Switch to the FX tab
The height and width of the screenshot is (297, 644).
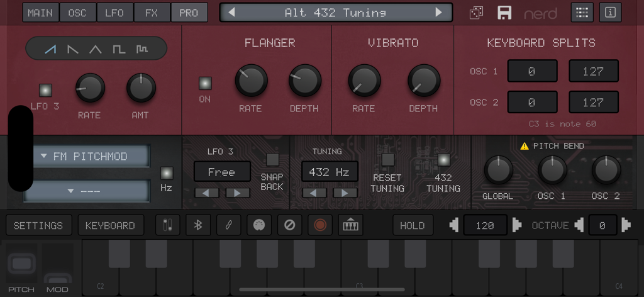click(x=152, y=13)
